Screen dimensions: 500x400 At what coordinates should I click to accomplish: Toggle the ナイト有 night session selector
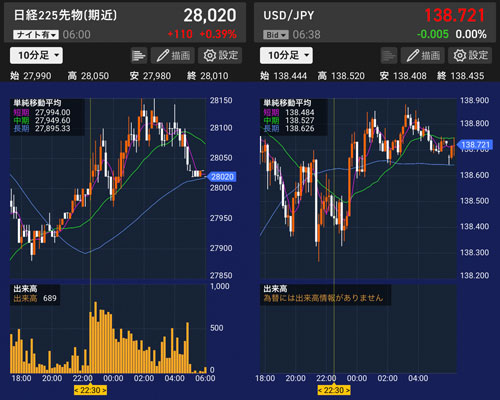pyautogui.click(x=36, y=35)
